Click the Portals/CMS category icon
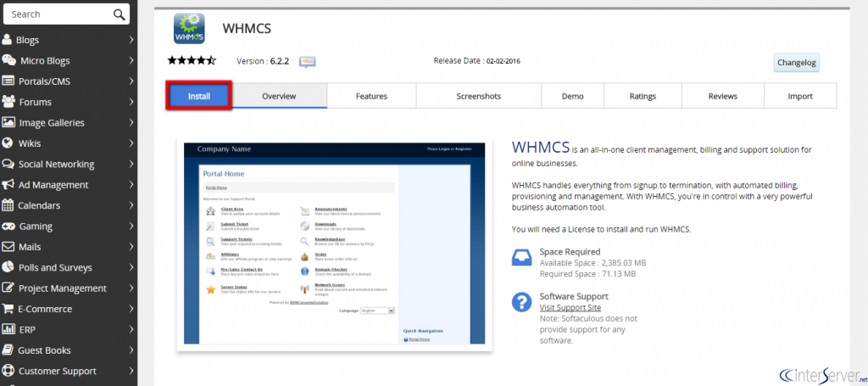The width and height of the screenshot is (868, 386). point(8,81)
